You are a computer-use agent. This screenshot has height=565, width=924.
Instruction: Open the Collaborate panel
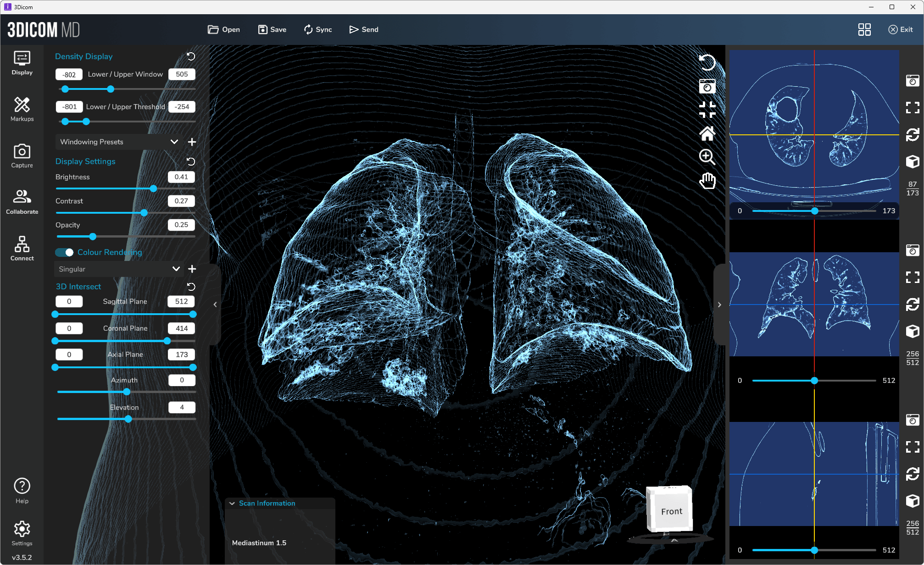[22, 202]
